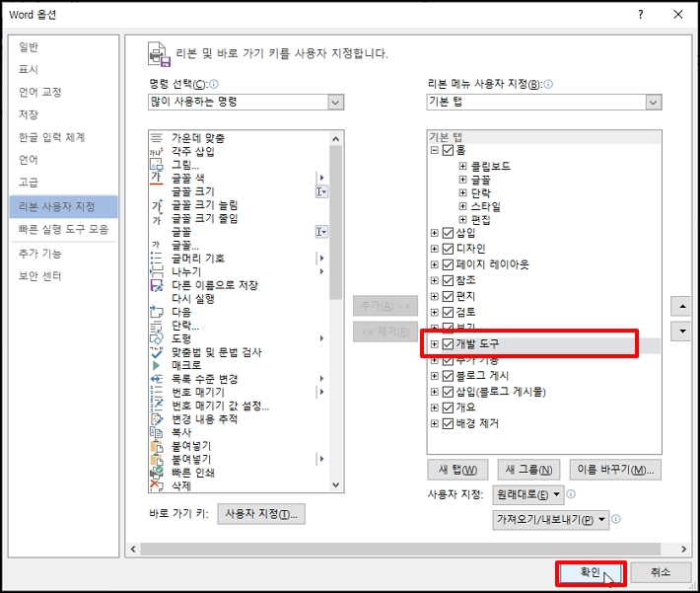Move selected tab up with arrow button
This screenshot has width=700, height=593.
[x=682, y=307]
